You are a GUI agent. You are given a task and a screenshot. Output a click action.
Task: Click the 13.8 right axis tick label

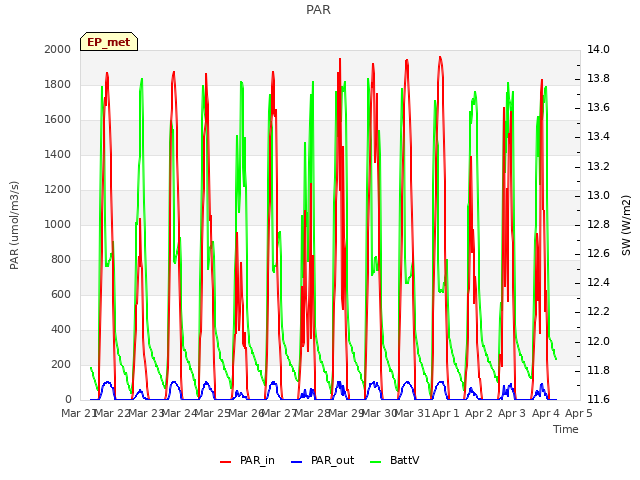598,78
